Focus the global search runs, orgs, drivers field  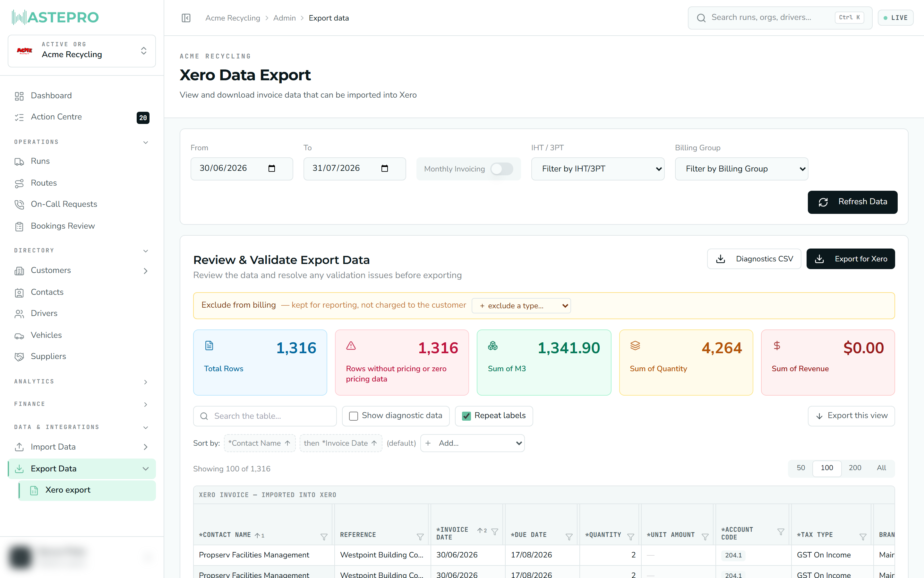[x=780, y=18]
